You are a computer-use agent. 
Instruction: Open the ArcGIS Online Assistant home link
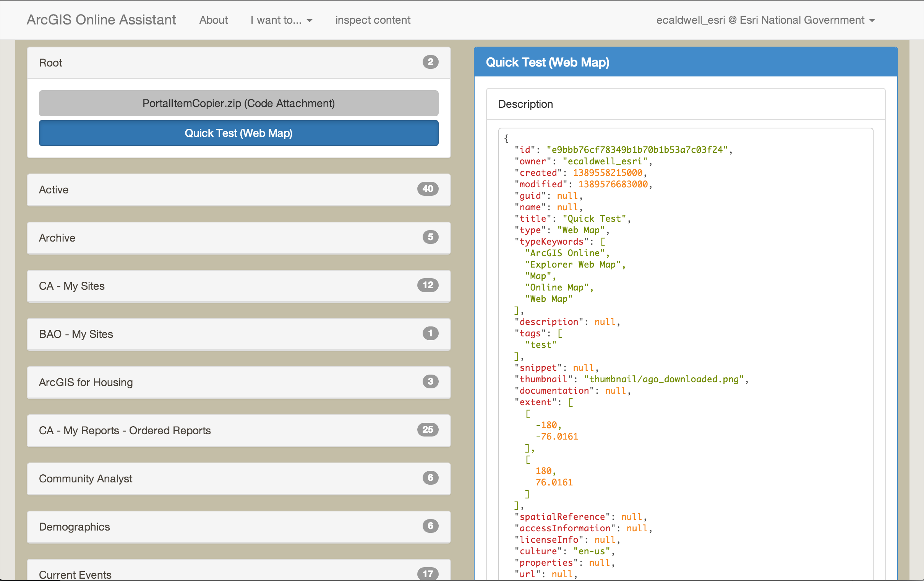(101, 20)
